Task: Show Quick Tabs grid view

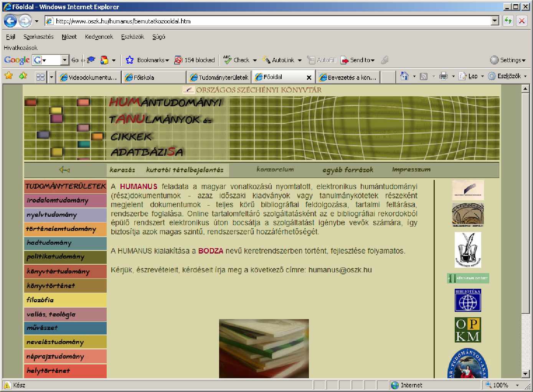Action: 40,77
